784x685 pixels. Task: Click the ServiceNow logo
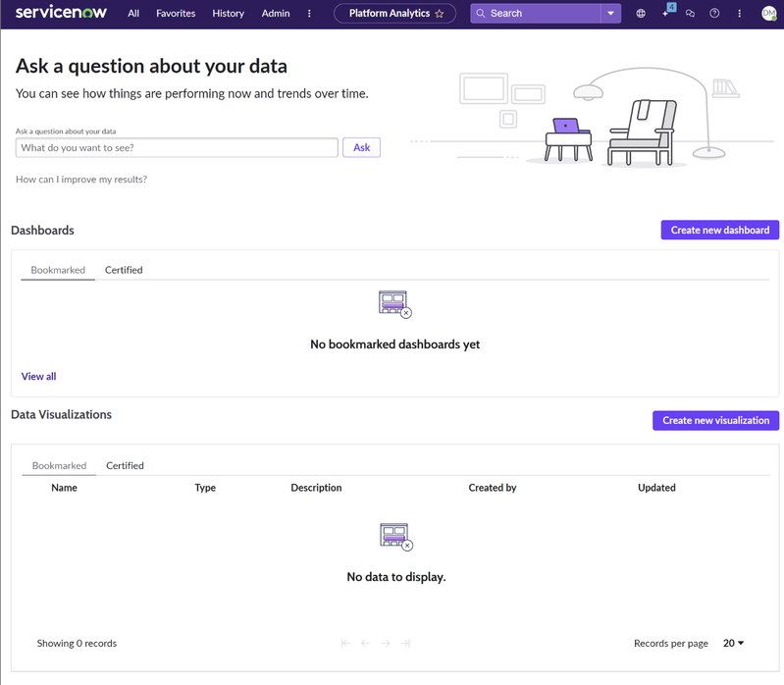[61, 13]
